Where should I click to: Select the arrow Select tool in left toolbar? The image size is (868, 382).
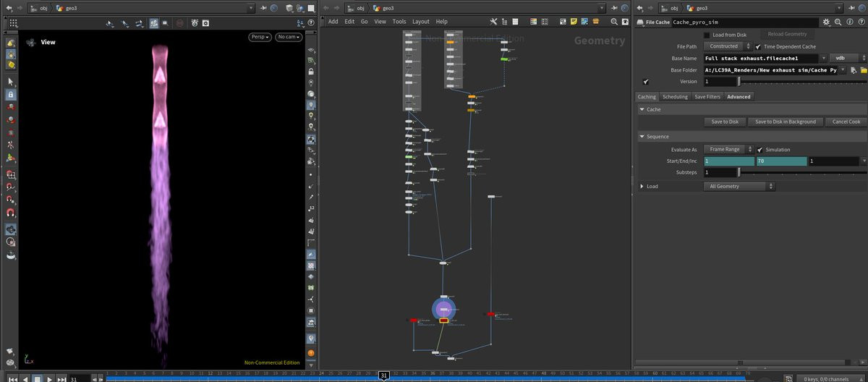[11, 82]
